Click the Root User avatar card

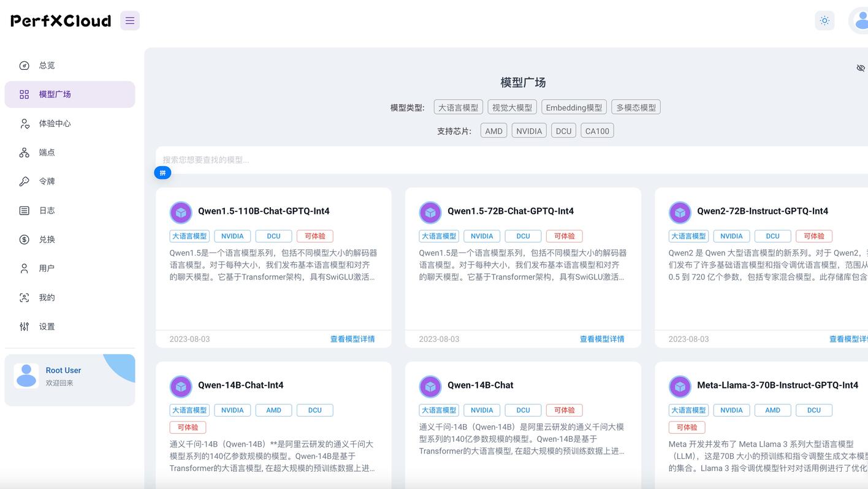click(x=70, y=380)
